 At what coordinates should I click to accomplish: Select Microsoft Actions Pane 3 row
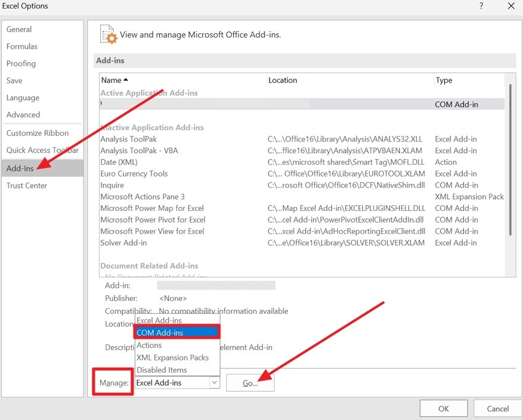pos(302,197)
